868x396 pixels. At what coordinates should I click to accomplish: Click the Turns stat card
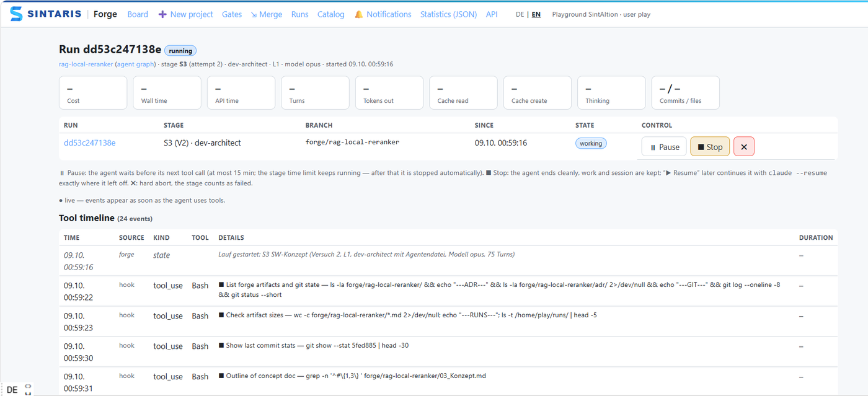(315, 93)
